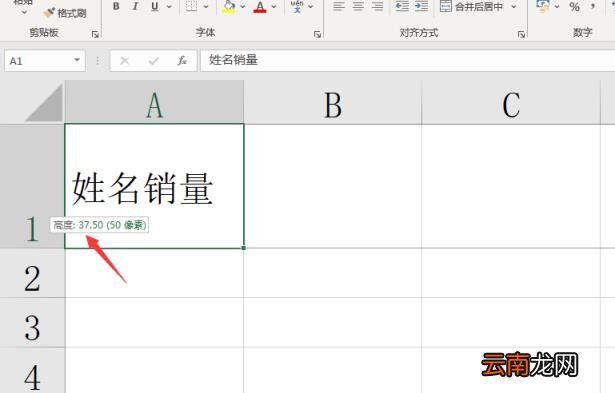The width and height of the screenshot is (615, 393).
Task: Open the borders dropdown arrow
Action: tap(206, 6)
